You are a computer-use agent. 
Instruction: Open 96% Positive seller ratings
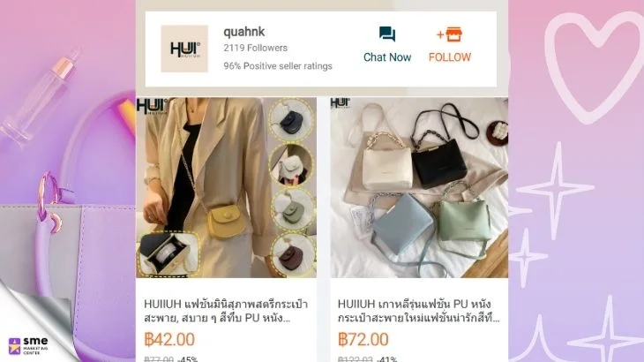pyautogui.click(x=278, y=66)
